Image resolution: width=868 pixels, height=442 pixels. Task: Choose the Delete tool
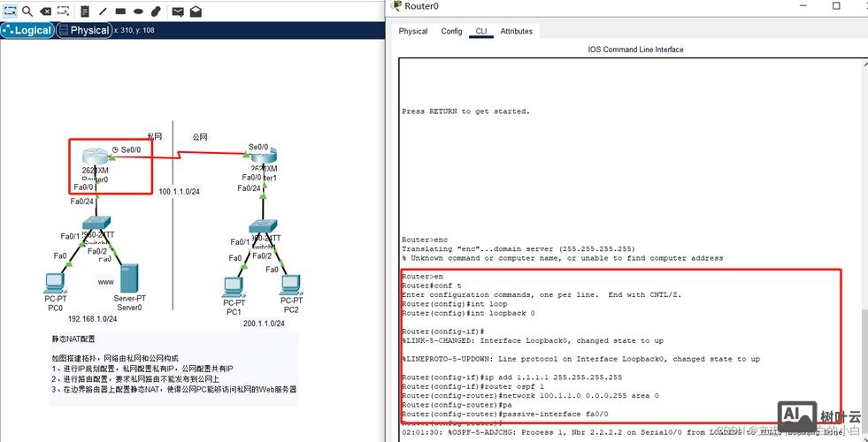[x=45, y=11]
